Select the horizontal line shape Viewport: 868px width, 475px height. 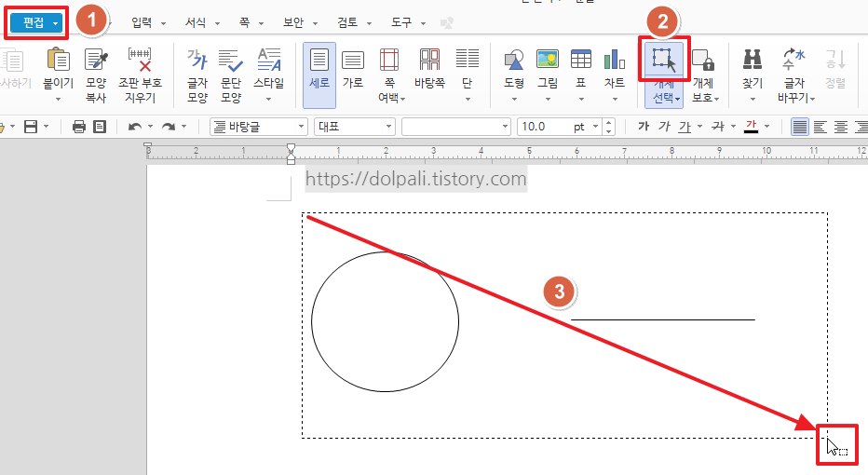click(x=662, y=319)
